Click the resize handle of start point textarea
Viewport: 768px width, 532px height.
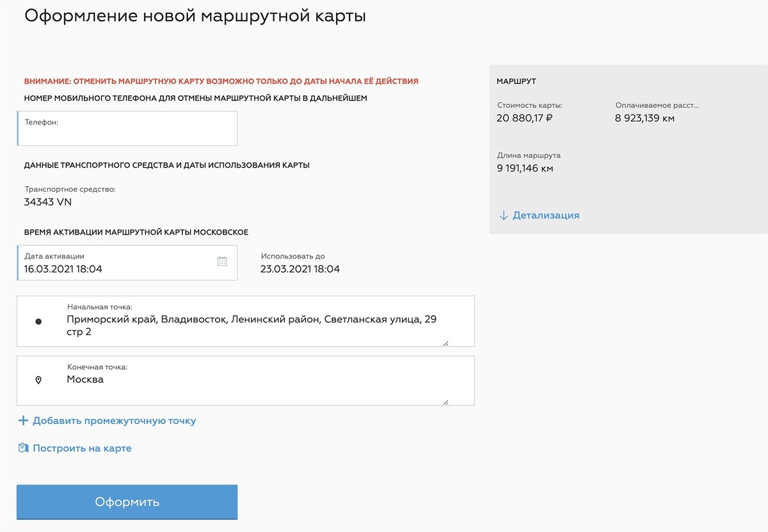point(445,343)
